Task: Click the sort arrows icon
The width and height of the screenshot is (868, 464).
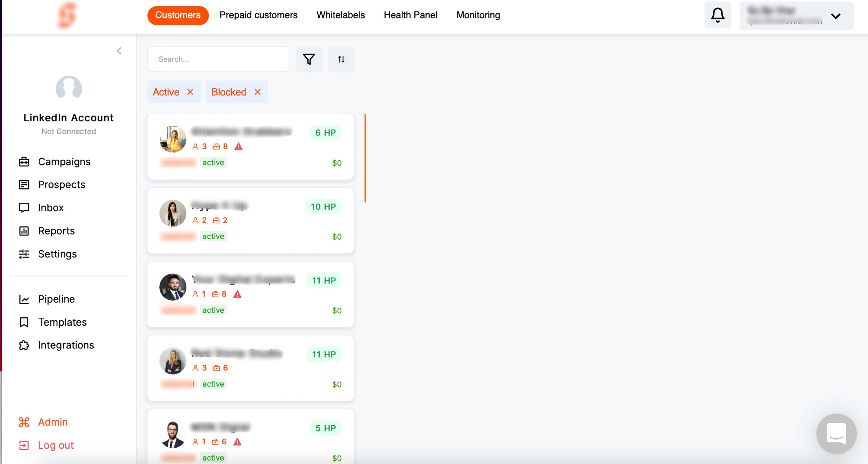Action: pos(341,59)
